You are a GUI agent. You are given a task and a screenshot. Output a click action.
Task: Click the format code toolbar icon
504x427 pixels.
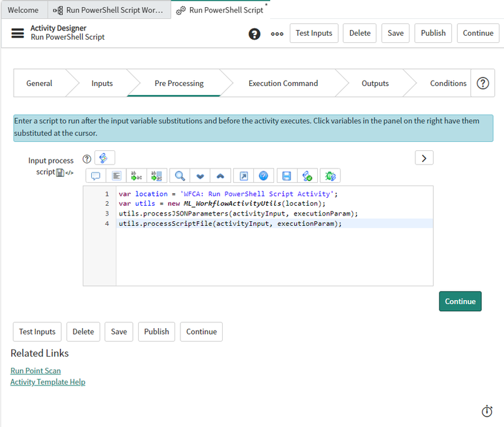pos(116,176)
